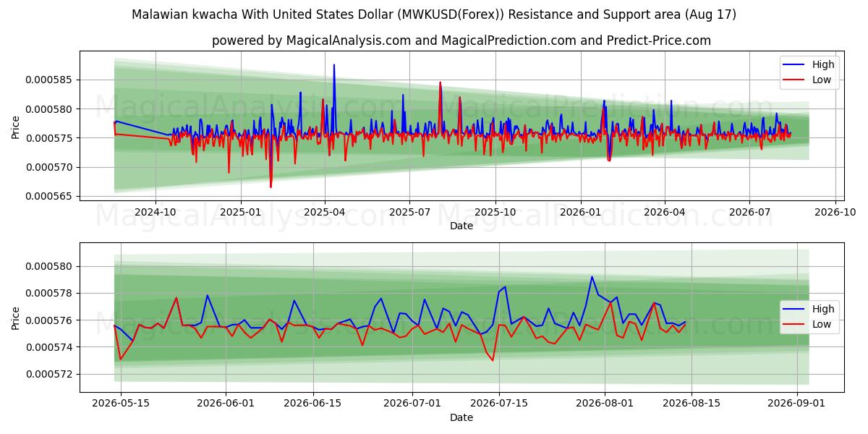Click the 0.000580 tick label on top chart

(50, 109)
